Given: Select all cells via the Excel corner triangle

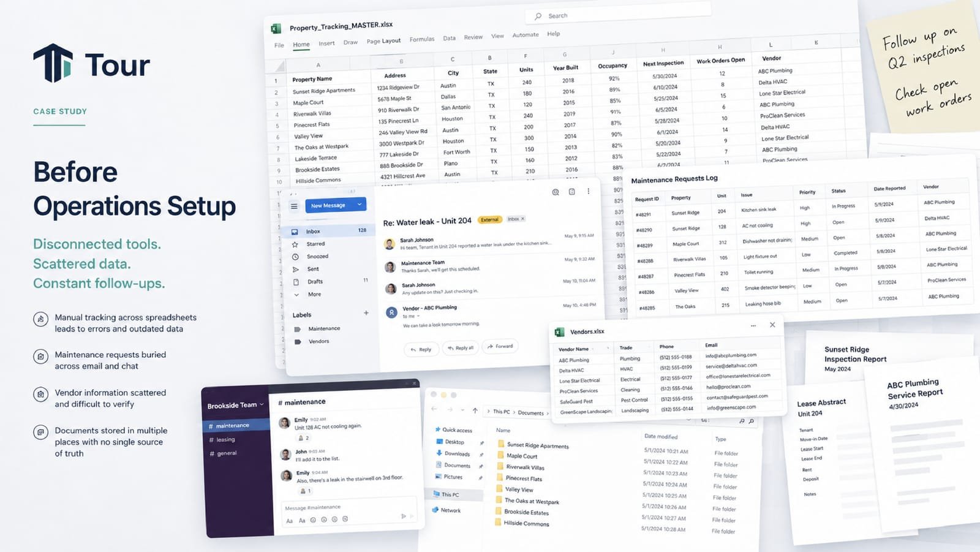Looking at the screenshot, I should [x=281, y=67].
